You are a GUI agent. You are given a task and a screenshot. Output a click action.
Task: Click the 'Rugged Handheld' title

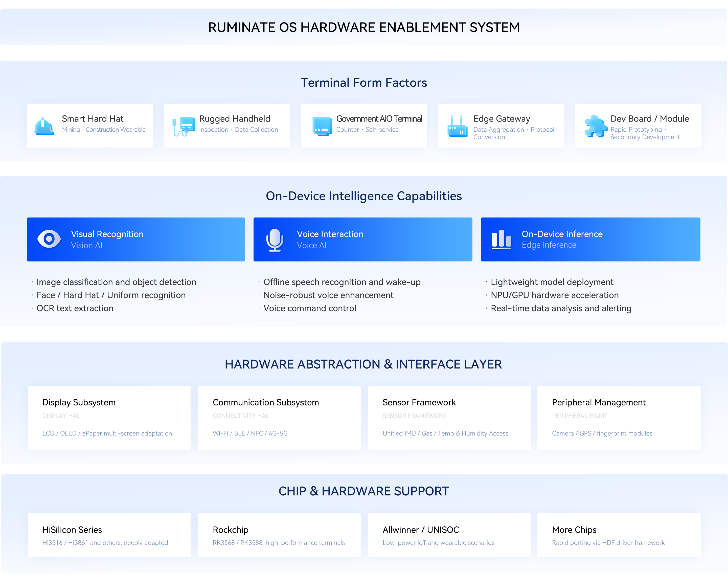[235, 119]
